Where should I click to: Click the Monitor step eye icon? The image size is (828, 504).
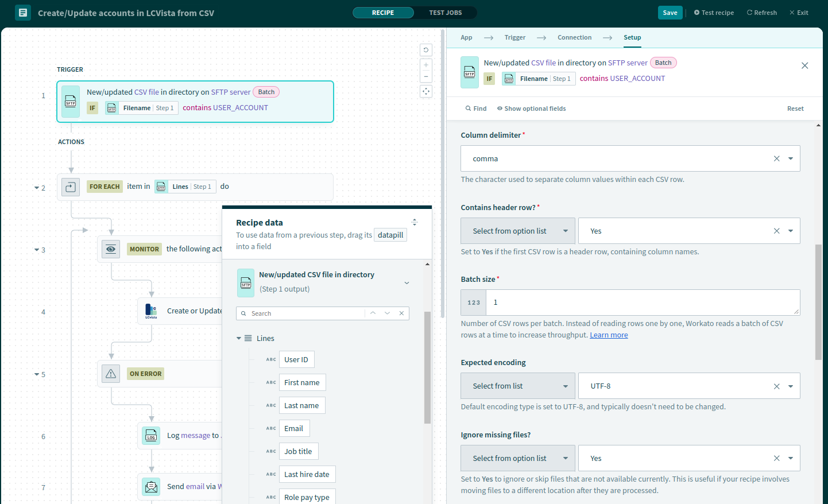(x=111, y=249)
